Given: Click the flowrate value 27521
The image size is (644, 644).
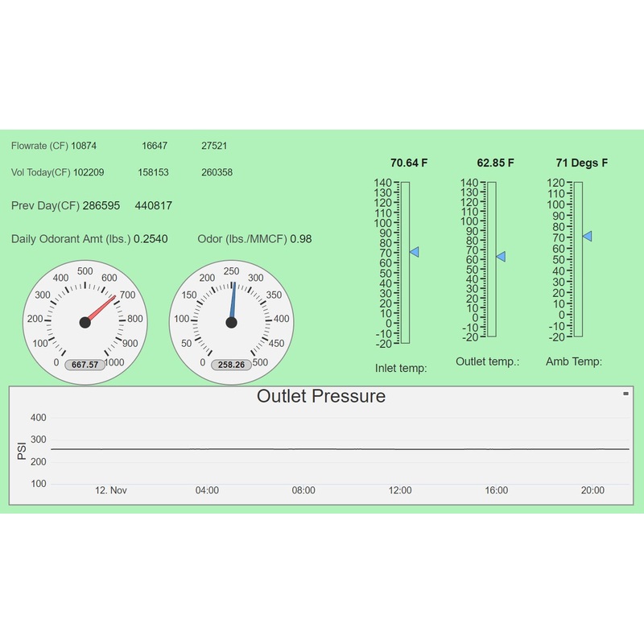Looking at the screenshot, I should (x=214, y=146).
